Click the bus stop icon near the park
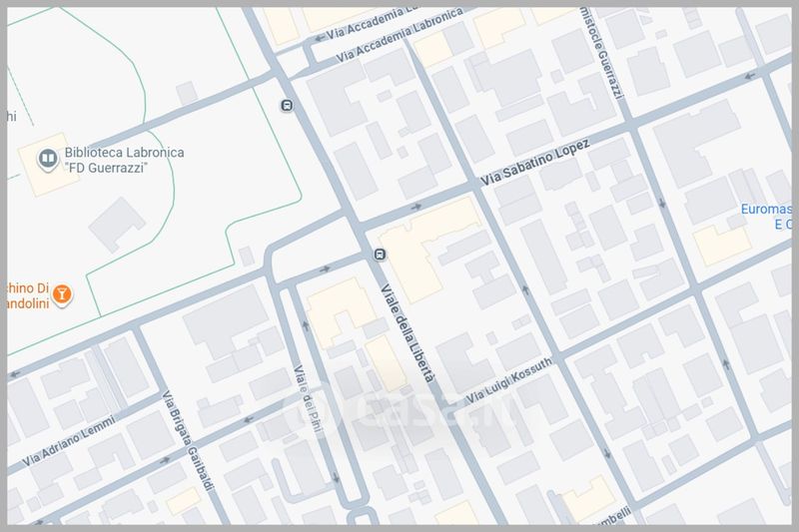The width and height of the screenshot is (799, 532). click(288, 105)
